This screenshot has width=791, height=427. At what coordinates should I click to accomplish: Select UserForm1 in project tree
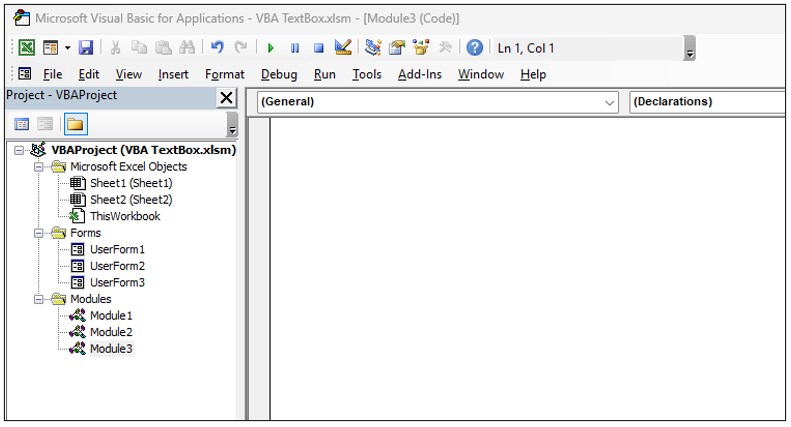[x=117, y=250]
